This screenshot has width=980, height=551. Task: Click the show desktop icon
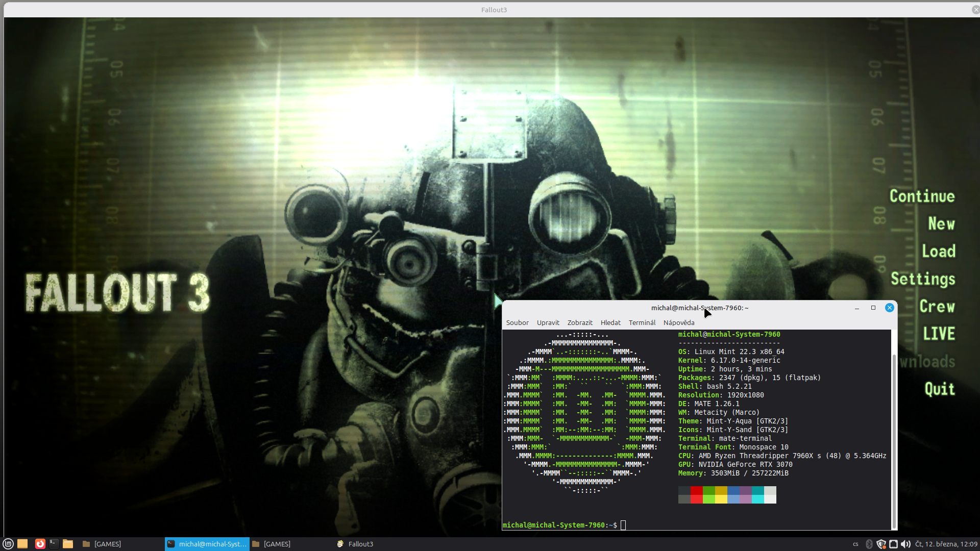click(x=22, y=544)
